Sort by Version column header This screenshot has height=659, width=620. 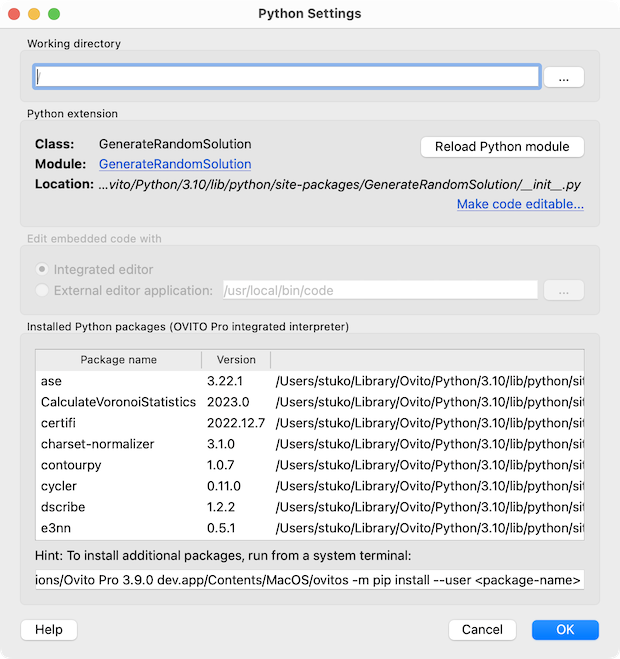click(236, 360)
